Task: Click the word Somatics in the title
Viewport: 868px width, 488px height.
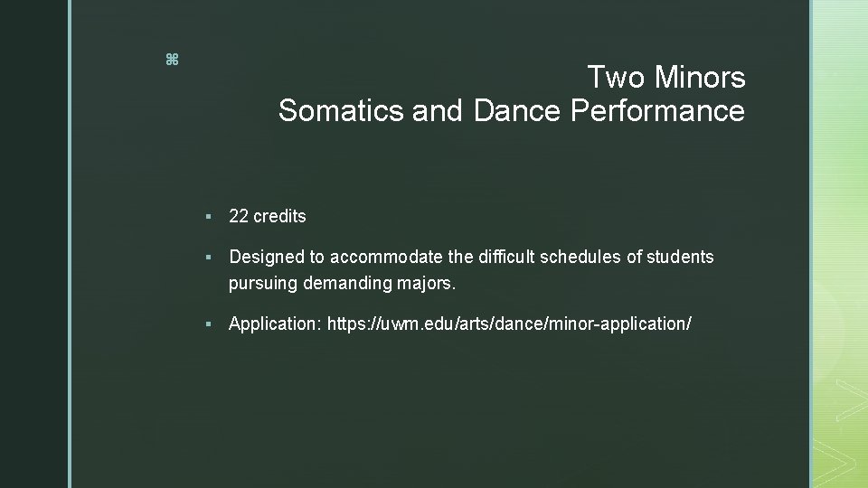Action: pos(341,111)
